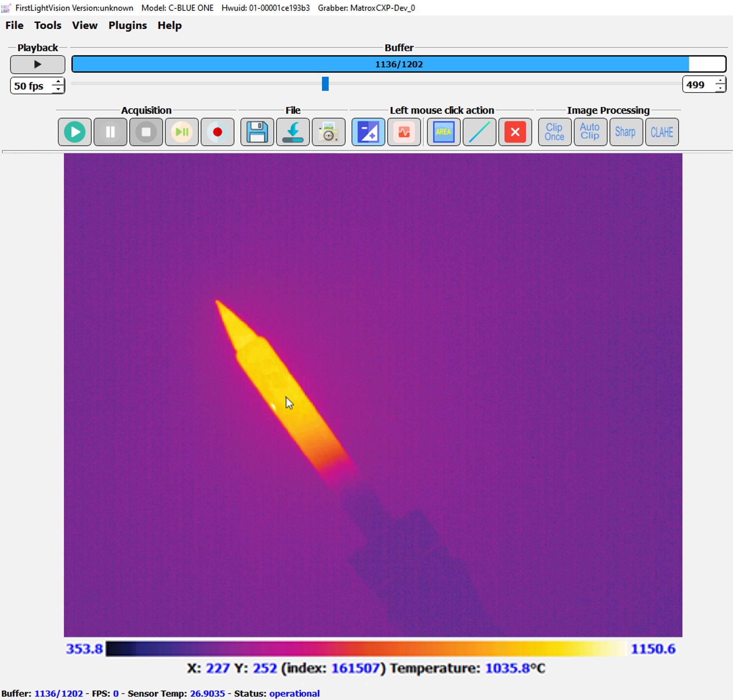The image size is (733, 700).
Task: Click the maximum scale value 1150.6
Action: point(653,649)
